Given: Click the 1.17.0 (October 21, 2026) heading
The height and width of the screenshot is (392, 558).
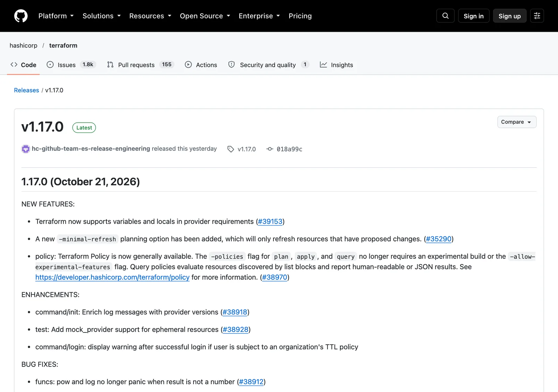Looking at the screenshot, I should (x=81, y=182).
